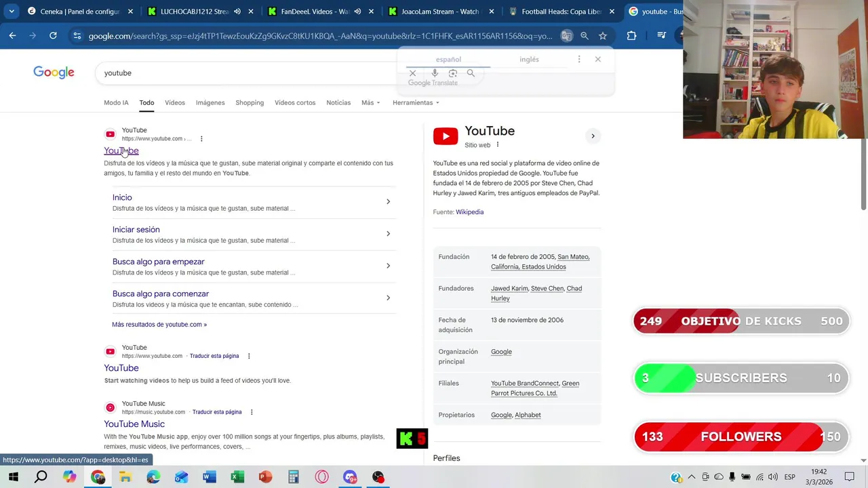Expand the Inicio sitelink chevron

point(388,201)
